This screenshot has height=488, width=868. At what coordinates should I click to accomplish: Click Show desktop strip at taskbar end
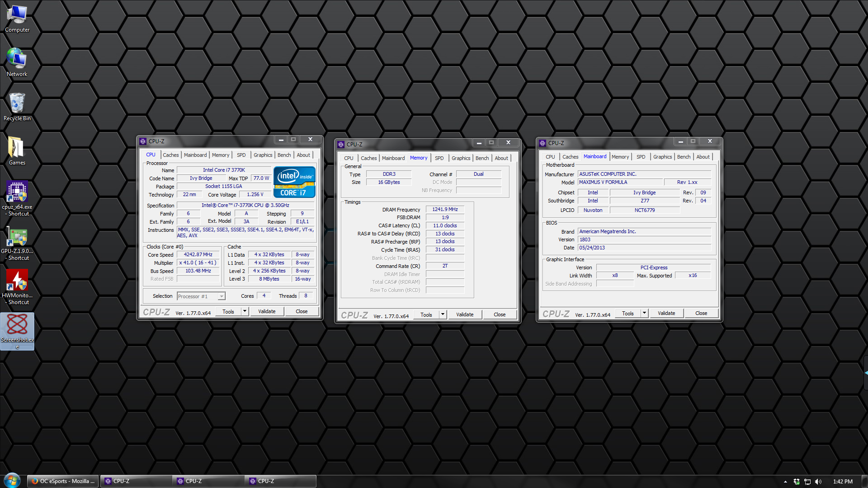click(865, 482)
